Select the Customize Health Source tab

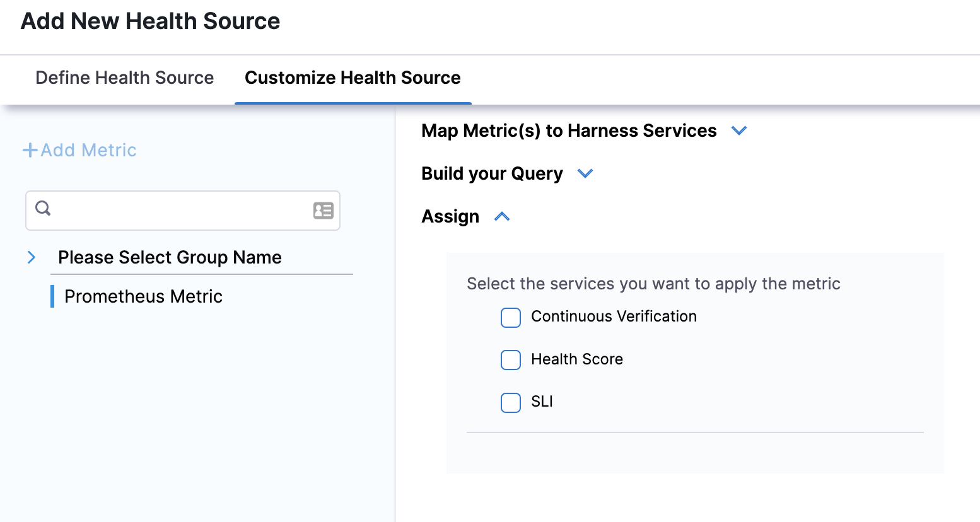(x=353, y=78)
